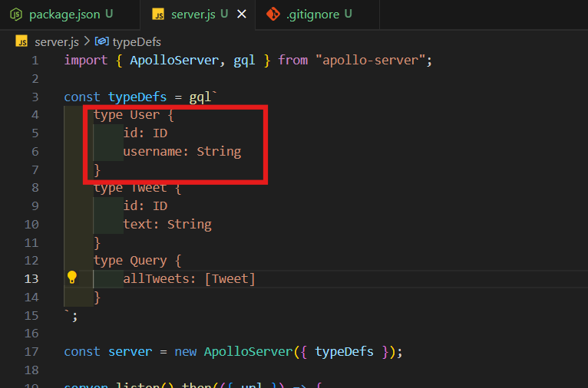Expand the breadcrumb chevron after server.js

pyautogui.click(x=87, y=41)
